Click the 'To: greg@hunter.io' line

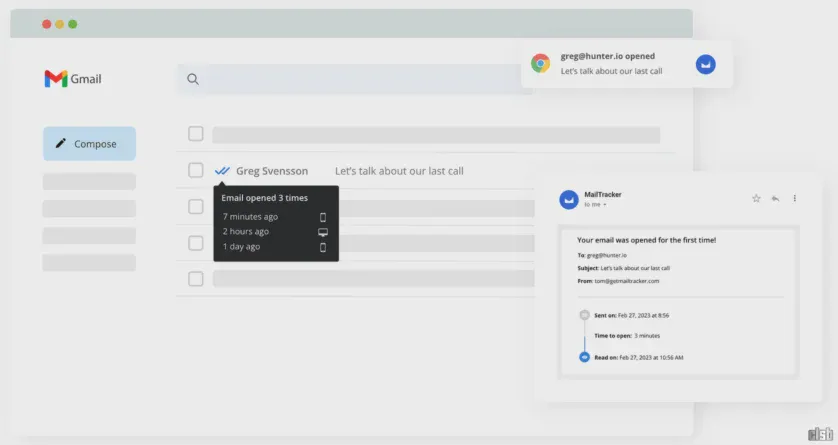pos(602,255)
